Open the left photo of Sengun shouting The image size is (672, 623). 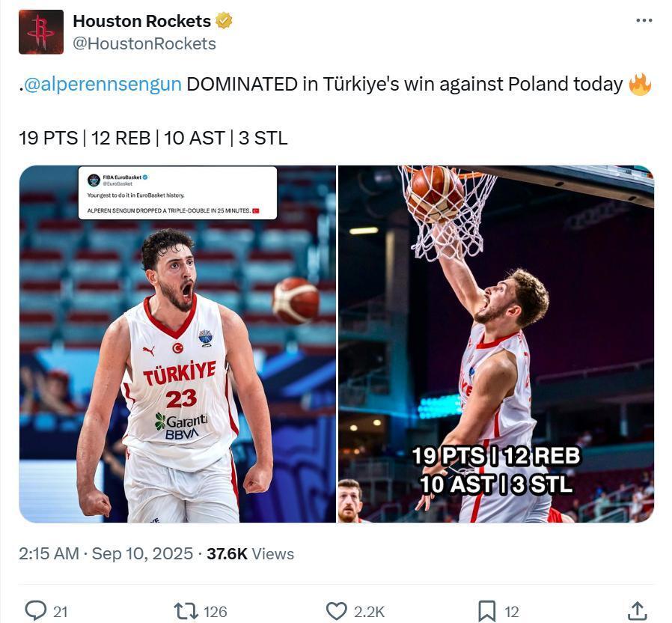177,344
